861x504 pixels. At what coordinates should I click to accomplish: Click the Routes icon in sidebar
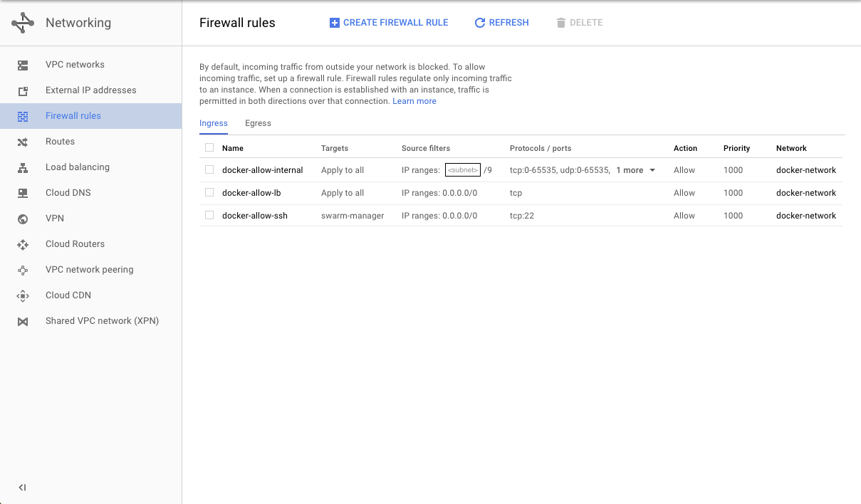pyautogui.click(x=23, y=142)
